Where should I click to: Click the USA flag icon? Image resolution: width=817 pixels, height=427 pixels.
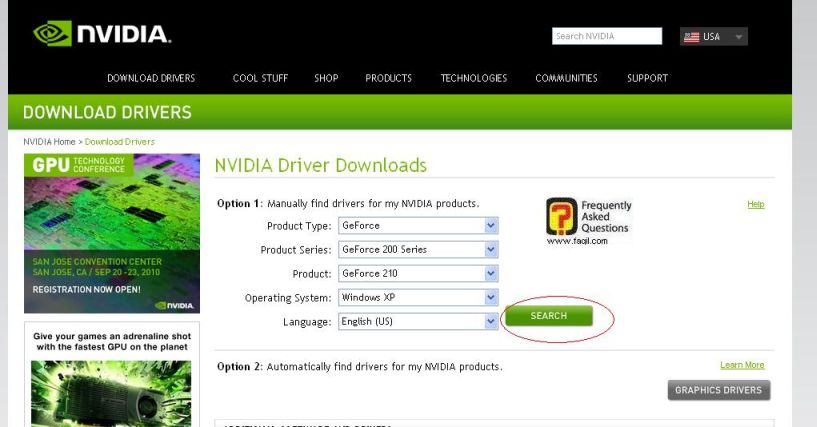tap(691, 37)
